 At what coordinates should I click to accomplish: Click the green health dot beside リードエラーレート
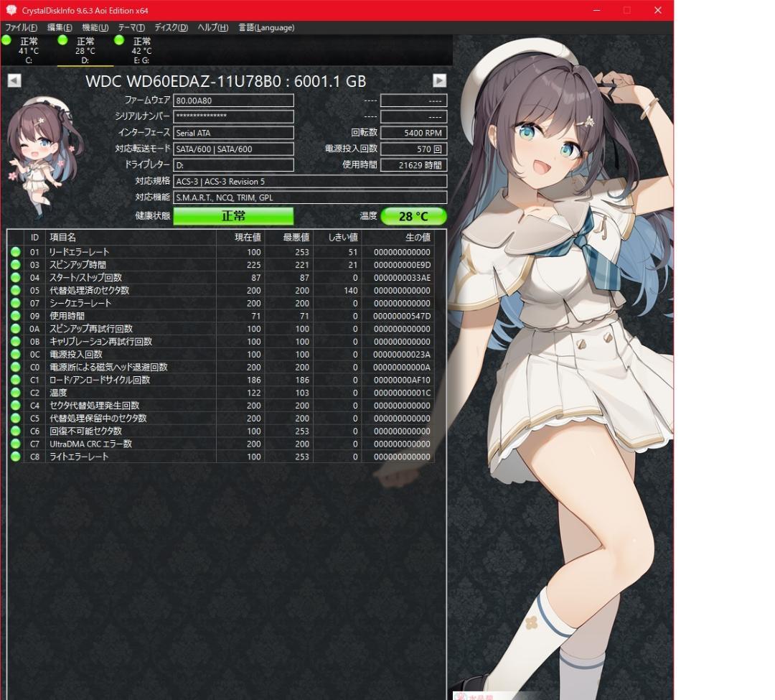(x=15, y=251)
